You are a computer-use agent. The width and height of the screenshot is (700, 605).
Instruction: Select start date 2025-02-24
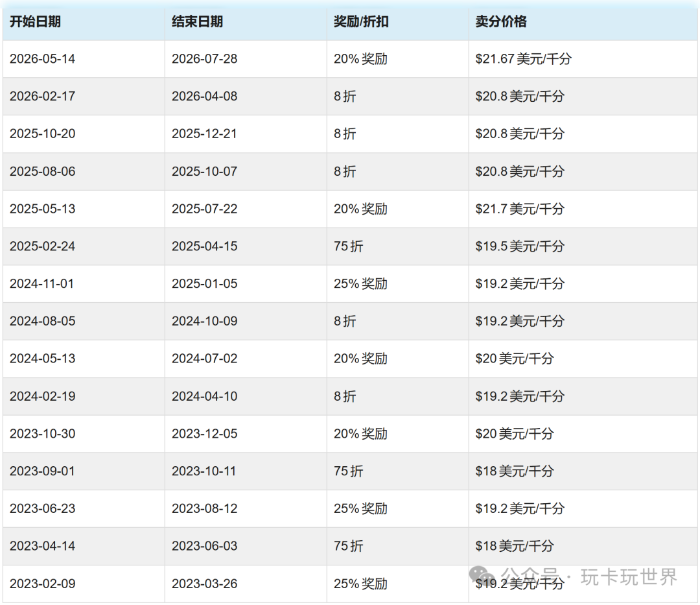[42, 246]
